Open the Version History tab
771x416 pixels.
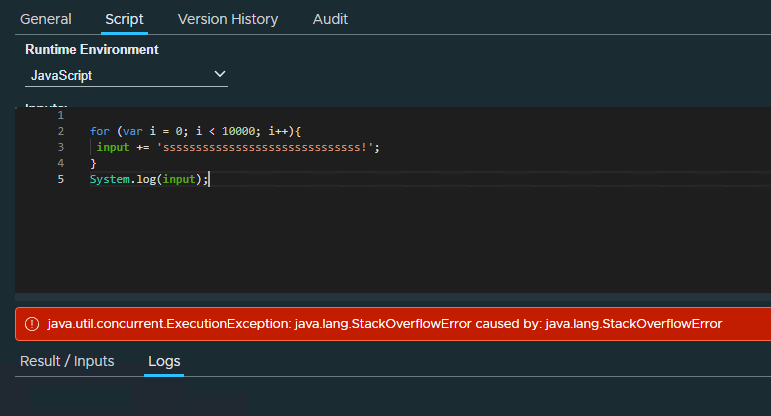(x=228, y=19)
